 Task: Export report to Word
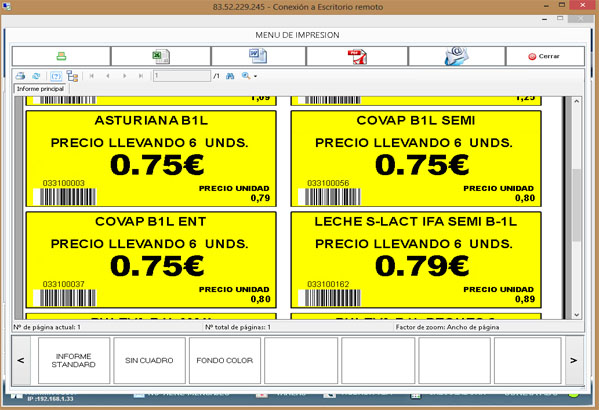pyautogui.click(x=258, y=56)
